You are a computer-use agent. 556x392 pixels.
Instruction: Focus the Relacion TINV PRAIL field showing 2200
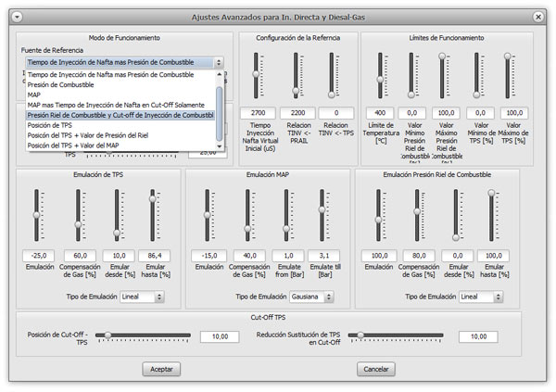coord(296,112)
